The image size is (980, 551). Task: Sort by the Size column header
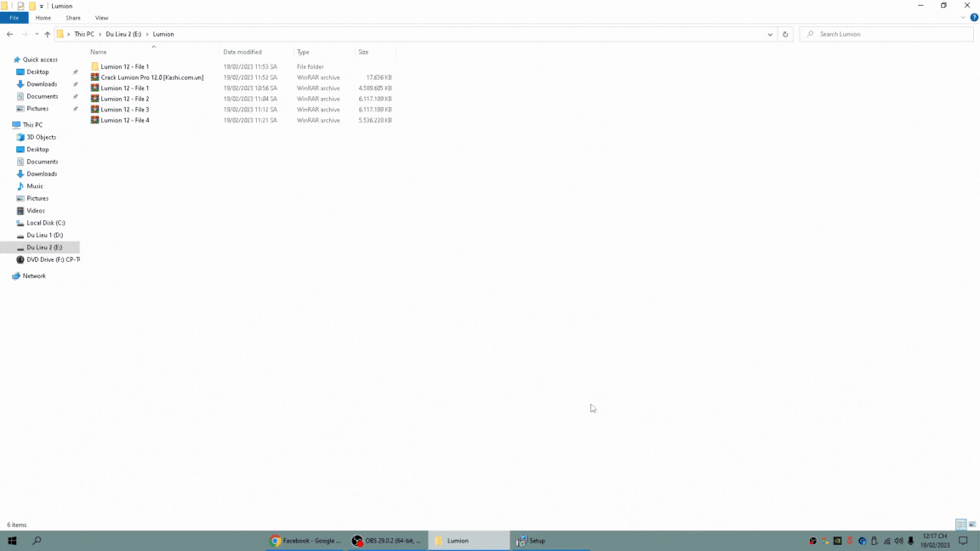pyautogui.click(x=364, y=52)
